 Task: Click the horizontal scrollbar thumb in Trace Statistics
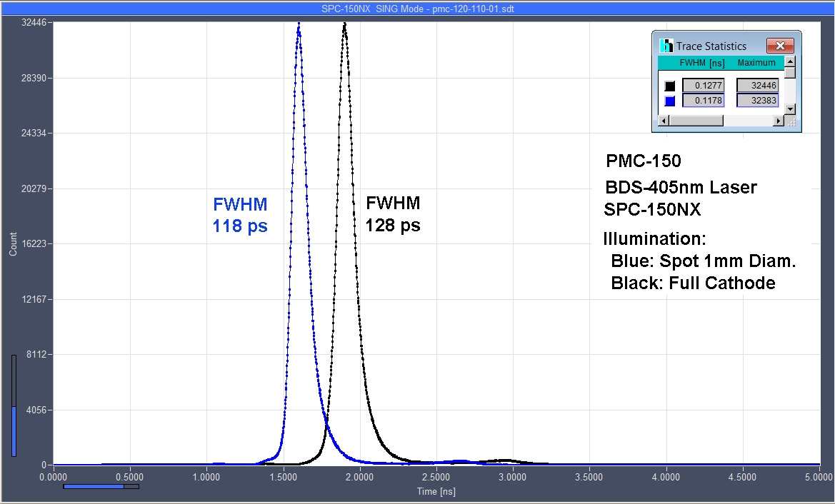[695, 121]
